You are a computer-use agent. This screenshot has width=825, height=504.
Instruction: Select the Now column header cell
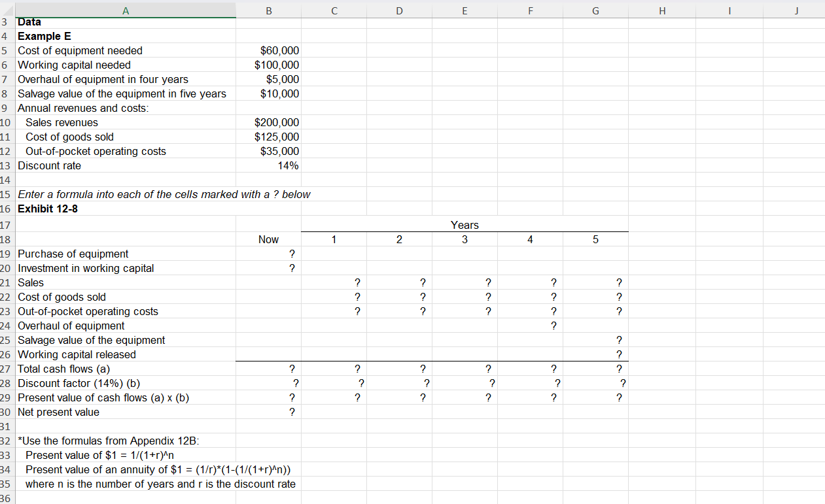pyautogui.click(x=268, y=239)
